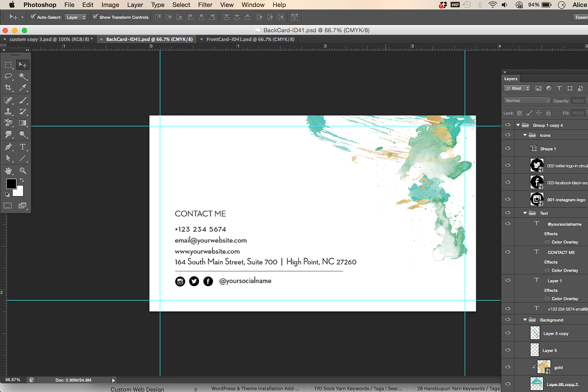Collapse the Background folder
This screenshot has height=392, width=588.
(525, 320)
